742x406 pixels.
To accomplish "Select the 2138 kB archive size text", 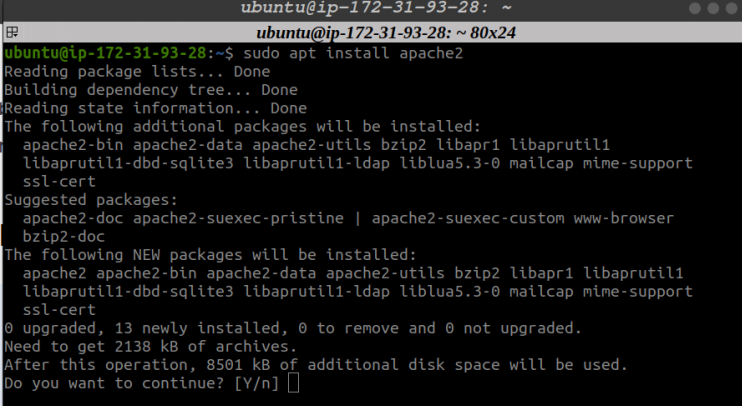I will coord(146,346).
